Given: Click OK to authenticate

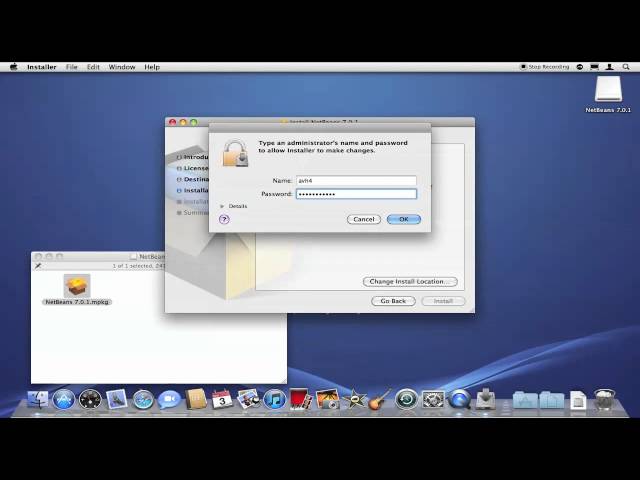Looking at the screenshot, I should 404,219.
